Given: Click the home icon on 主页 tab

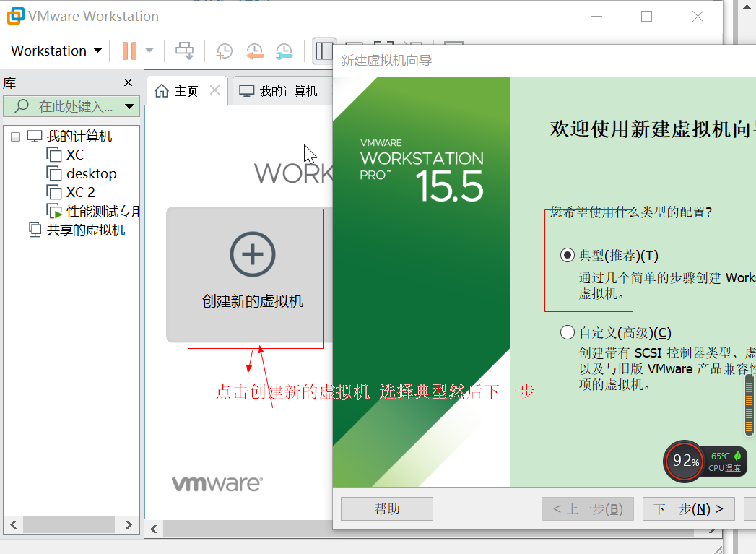Looking at the screenshot, I should [162, 90].
